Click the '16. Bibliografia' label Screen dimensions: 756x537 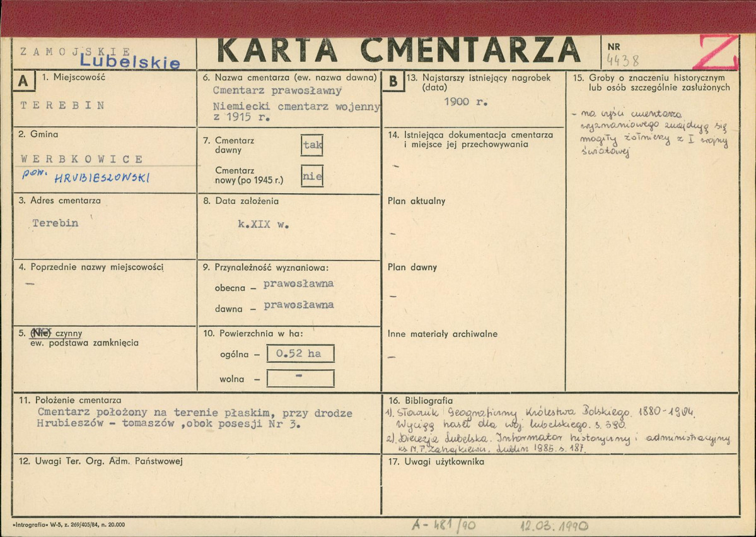tap(421, 401)
